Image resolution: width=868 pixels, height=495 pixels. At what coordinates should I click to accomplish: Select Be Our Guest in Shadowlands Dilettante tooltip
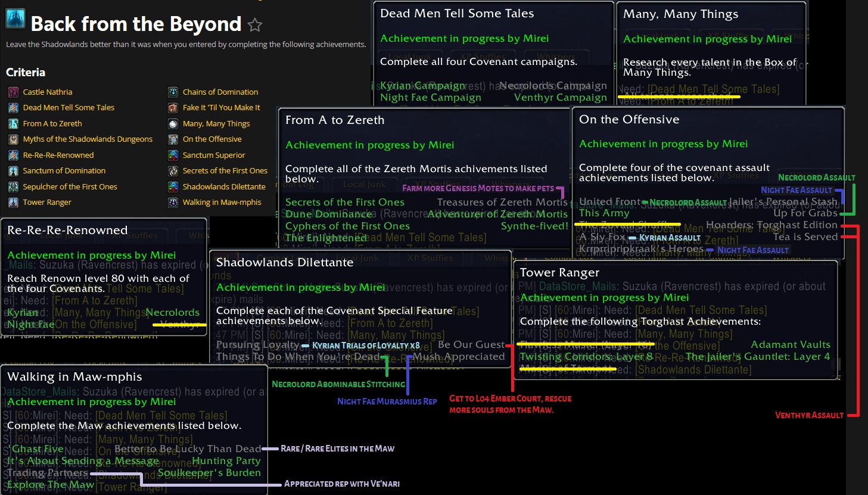coord(471,345)
